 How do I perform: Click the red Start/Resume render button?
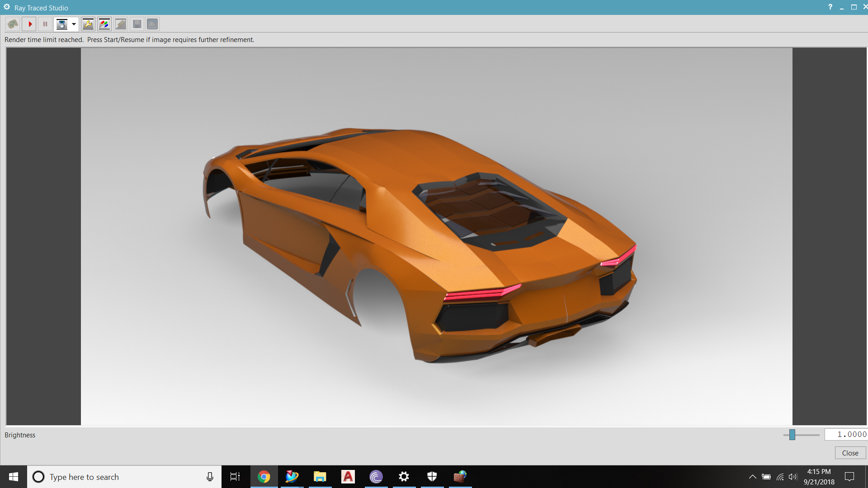[x=29, y=24]
